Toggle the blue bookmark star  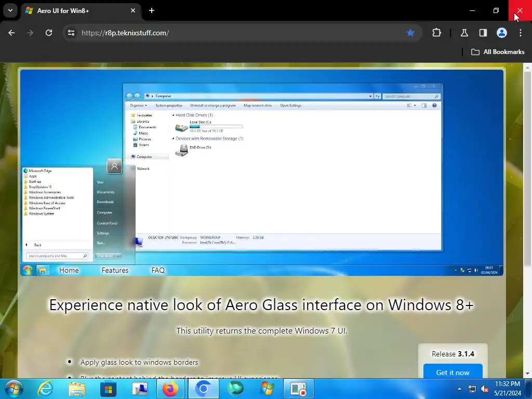click(410, 33)
